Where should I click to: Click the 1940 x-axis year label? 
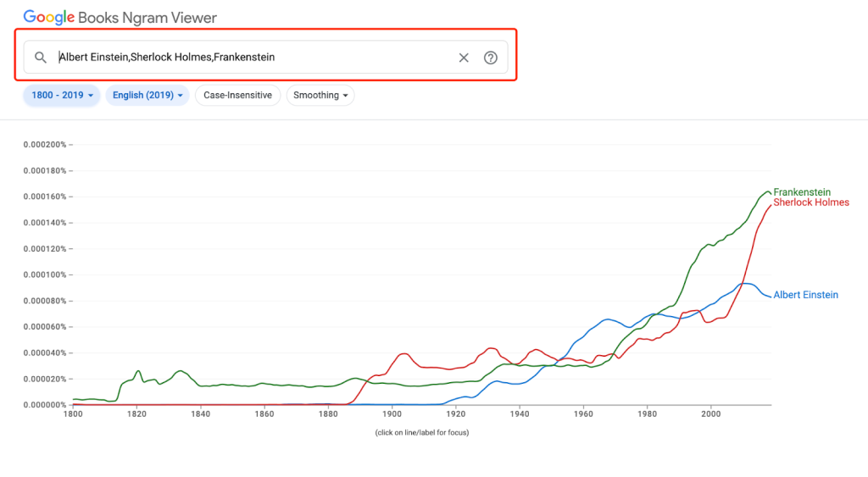[x=520, y=414]
